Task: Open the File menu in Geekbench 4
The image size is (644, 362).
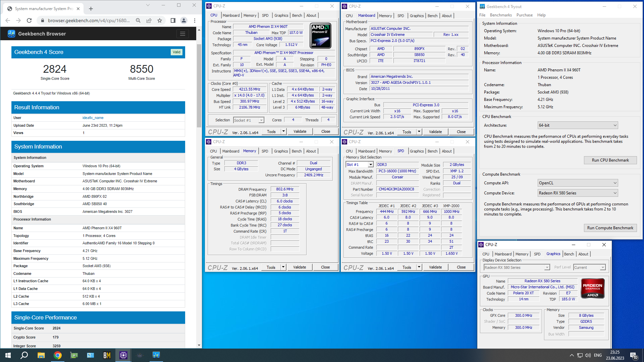Action: coord(482,15)
